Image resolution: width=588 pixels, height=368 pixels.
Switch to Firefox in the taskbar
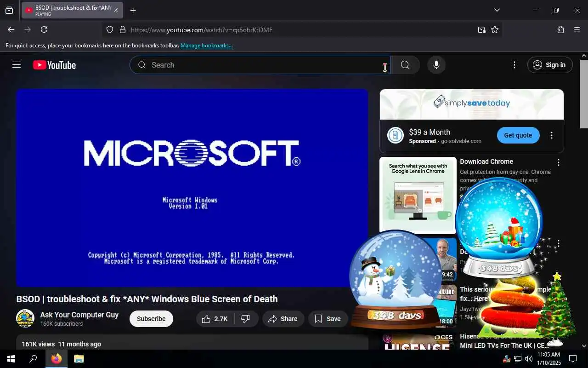click(57, 359)
